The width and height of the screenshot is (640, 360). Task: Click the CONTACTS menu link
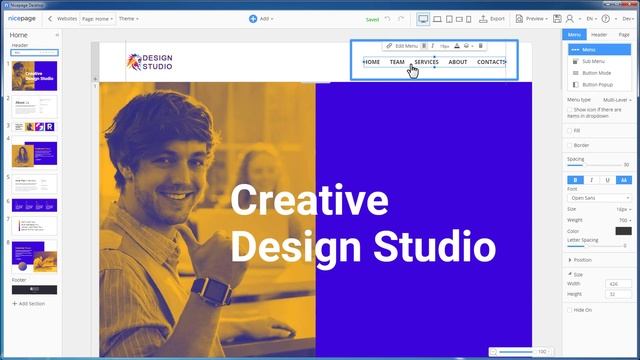pos(491,62)
